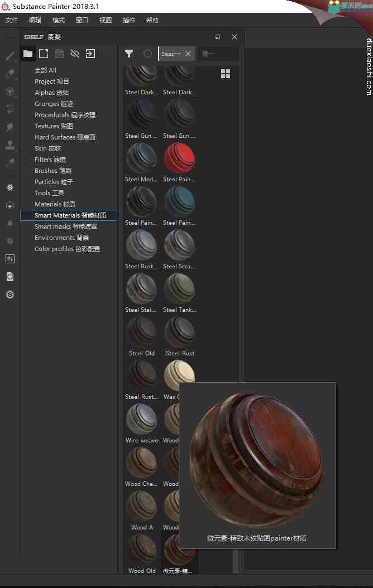Select Smart masks 智能遮罩 category
373x588 pixels.
66,226
